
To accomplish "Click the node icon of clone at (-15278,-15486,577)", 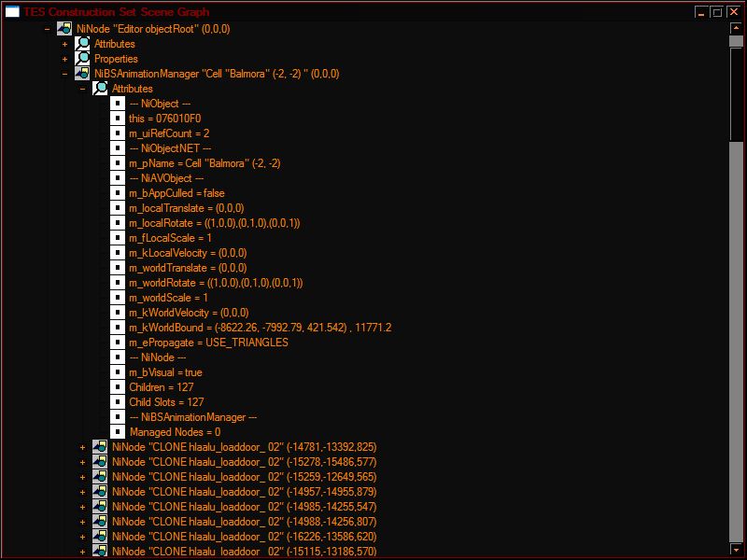I will (100, 462).
